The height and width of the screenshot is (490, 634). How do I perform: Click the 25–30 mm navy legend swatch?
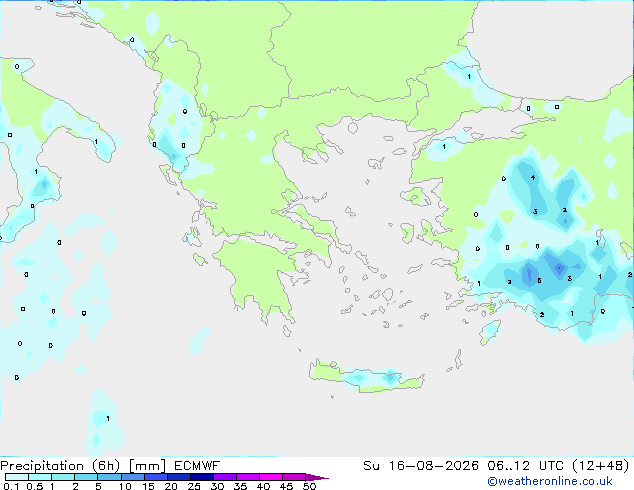point(202,477)
